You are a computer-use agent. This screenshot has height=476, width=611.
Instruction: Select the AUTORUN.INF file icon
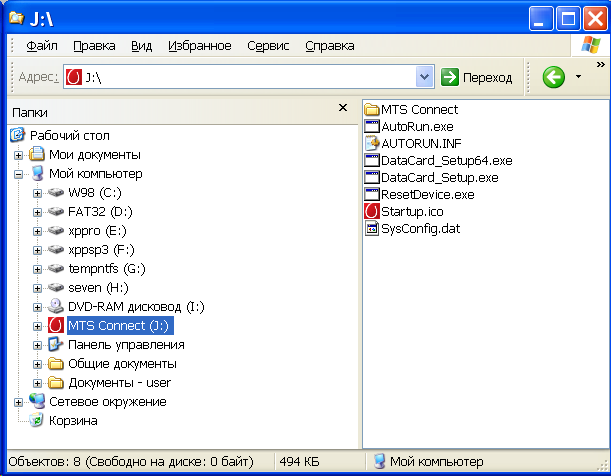point(372,143)
